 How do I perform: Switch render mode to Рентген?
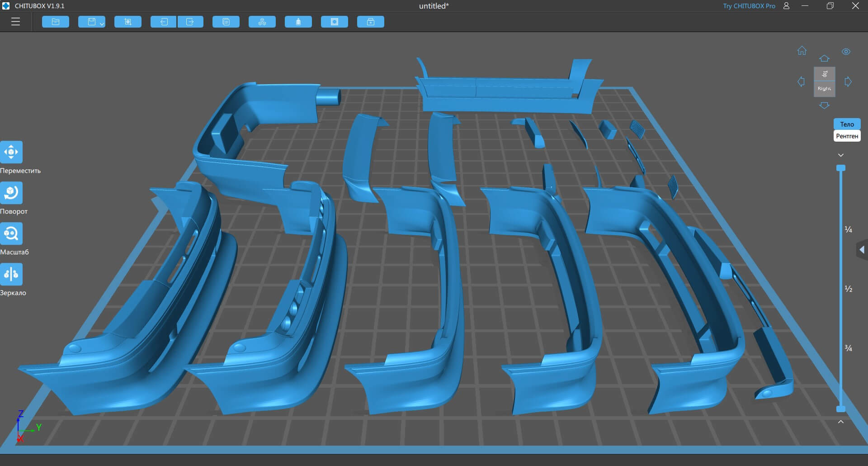pos(847,136)
